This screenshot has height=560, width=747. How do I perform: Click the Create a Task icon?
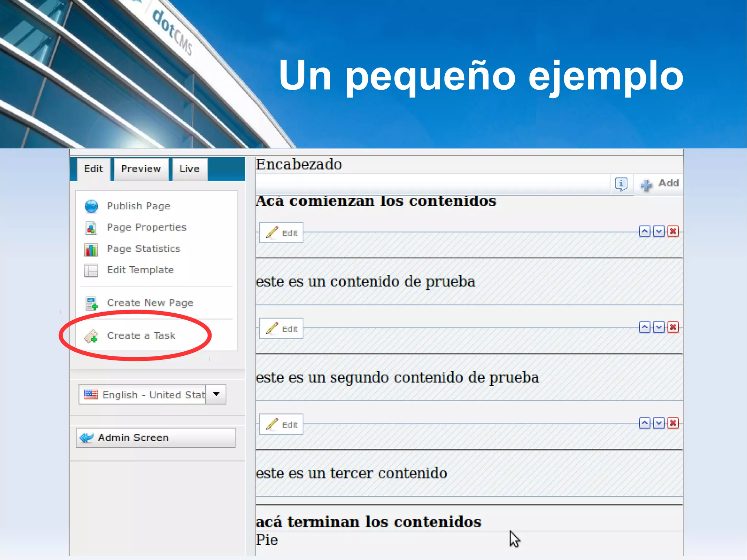point(91,336)
